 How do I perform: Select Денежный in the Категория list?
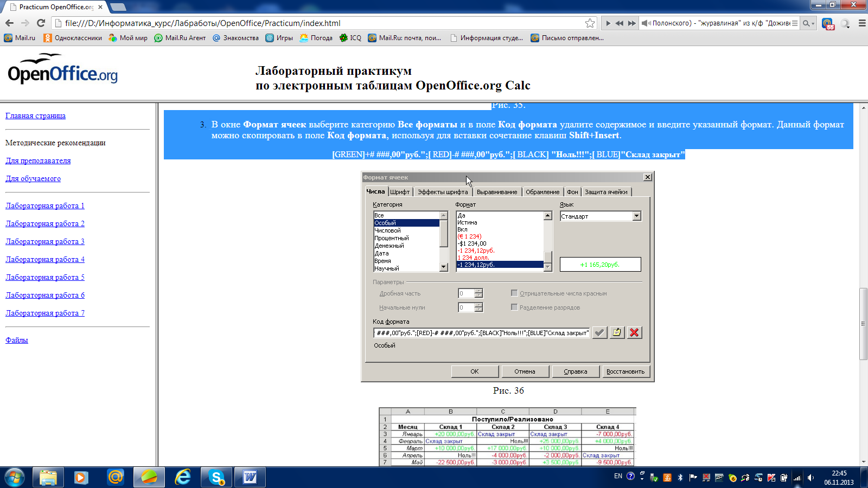point(406,246)
